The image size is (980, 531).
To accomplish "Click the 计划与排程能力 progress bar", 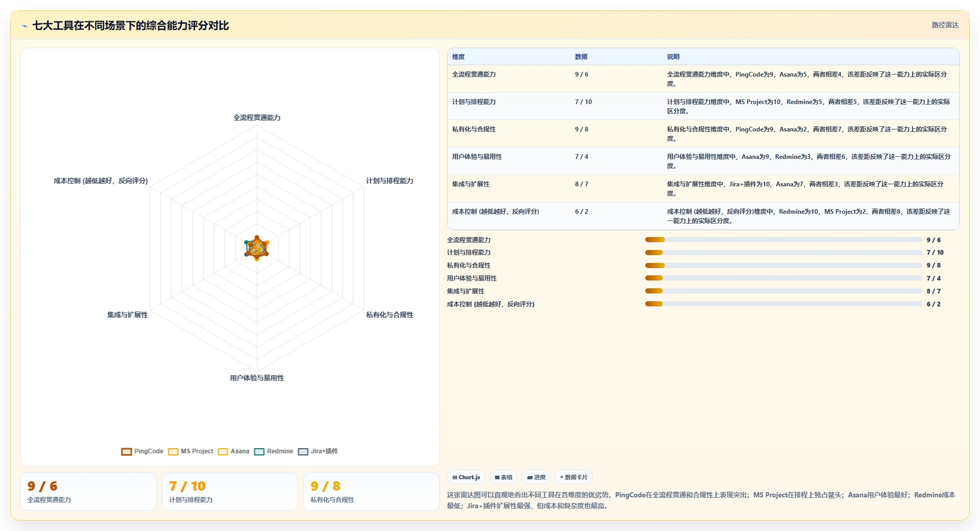I will pyautogui.click(x=783, y=253).
